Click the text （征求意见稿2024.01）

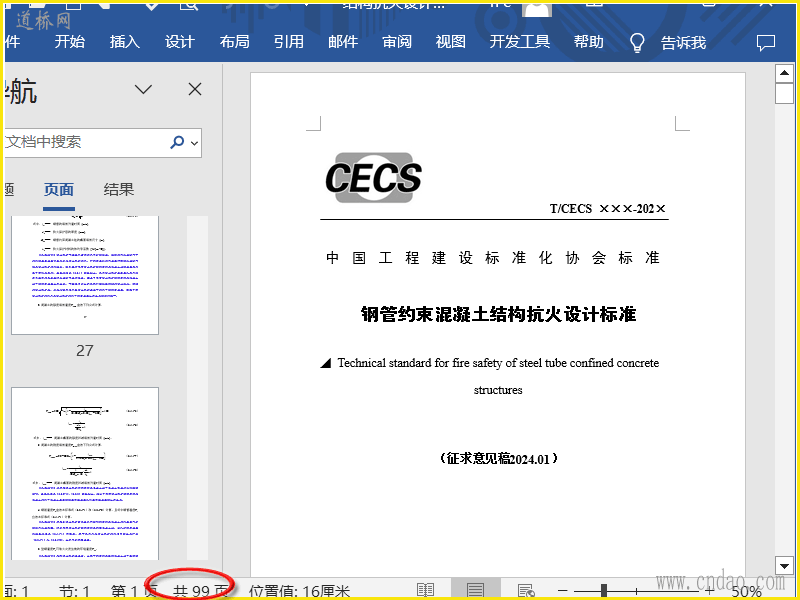pos(498,458)
